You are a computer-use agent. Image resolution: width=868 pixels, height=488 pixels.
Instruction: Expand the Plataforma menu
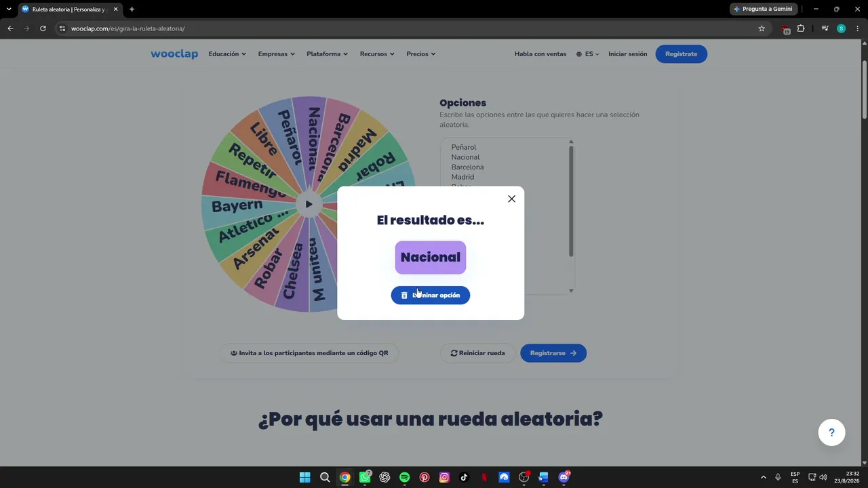pos(327,54)
